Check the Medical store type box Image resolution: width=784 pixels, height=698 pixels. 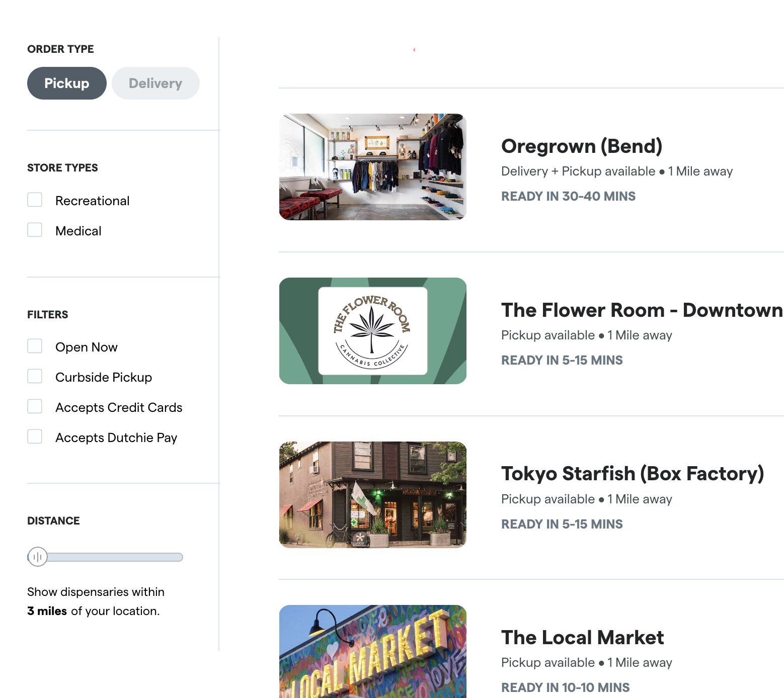pos(35,230)
